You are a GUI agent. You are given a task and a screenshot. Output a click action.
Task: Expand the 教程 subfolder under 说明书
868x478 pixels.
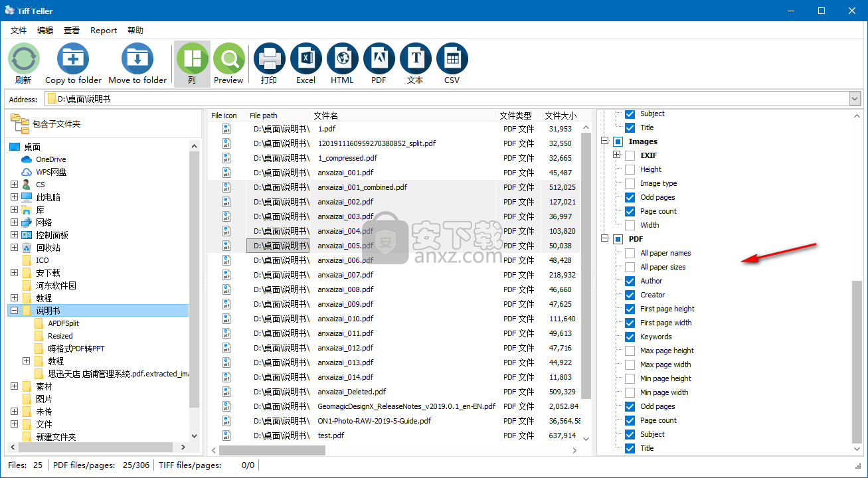[x=27, y=361]
